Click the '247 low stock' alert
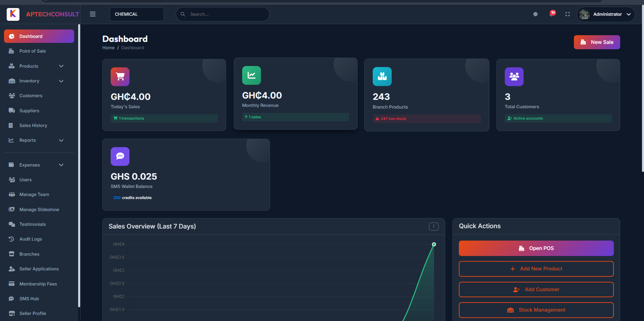 coord(427,119)
